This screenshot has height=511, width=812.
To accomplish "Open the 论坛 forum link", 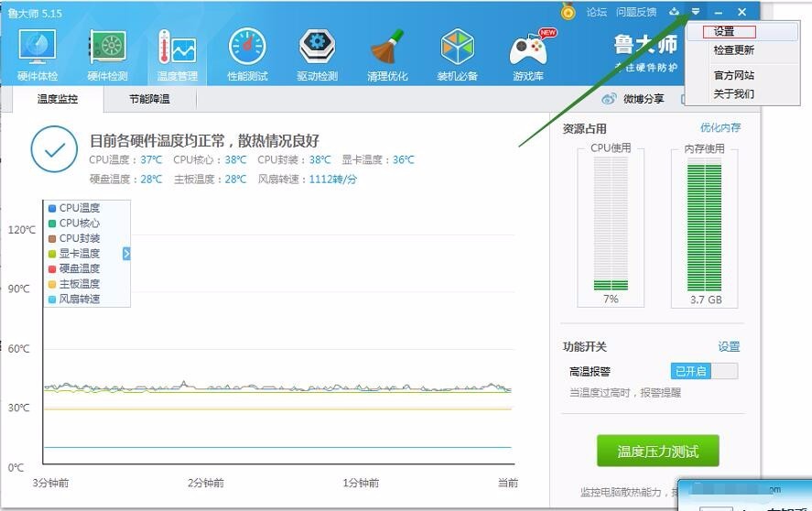I will click(597, 12).
